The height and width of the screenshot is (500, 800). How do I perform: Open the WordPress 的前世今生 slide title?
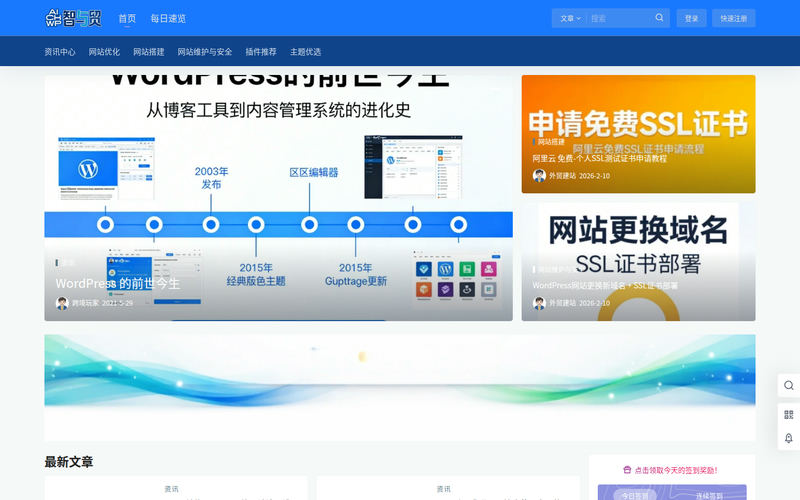pos(117,283)
